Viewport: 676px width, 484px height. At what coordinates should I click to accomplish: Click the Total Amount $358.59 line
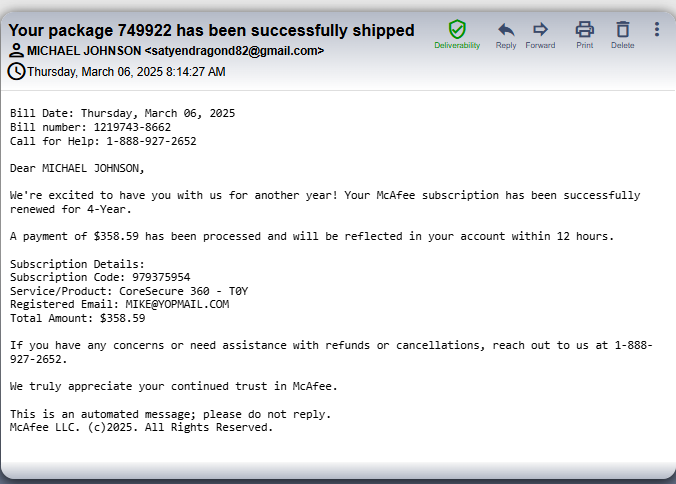78,319
